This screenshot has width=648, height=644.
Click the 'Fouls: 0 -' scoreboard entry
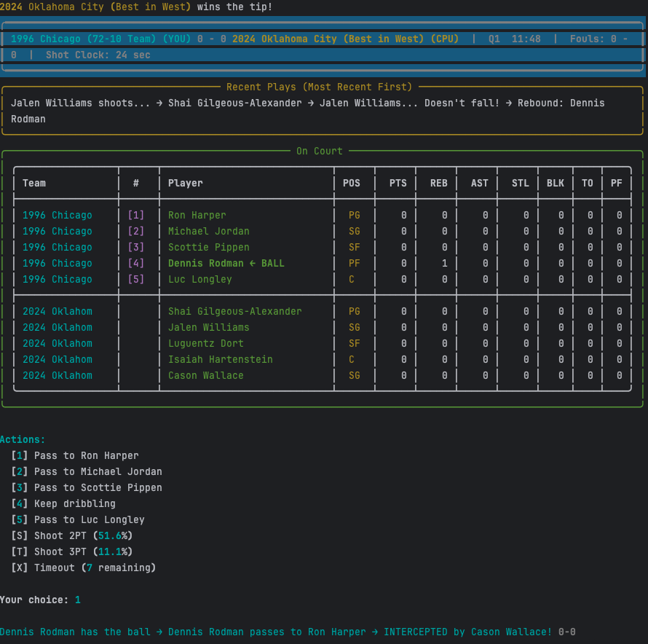(598, 39)
